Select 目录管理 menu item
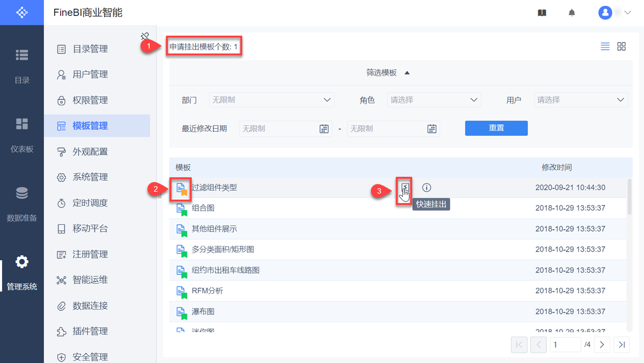Viewport: 644px width, 363px height. 97,49
